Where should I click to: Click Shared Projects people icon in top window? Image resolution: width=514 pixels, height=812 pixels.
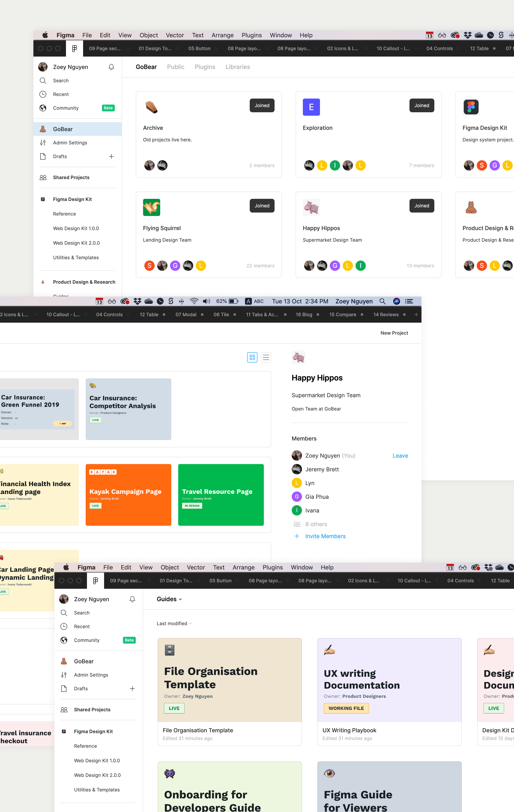43,177
